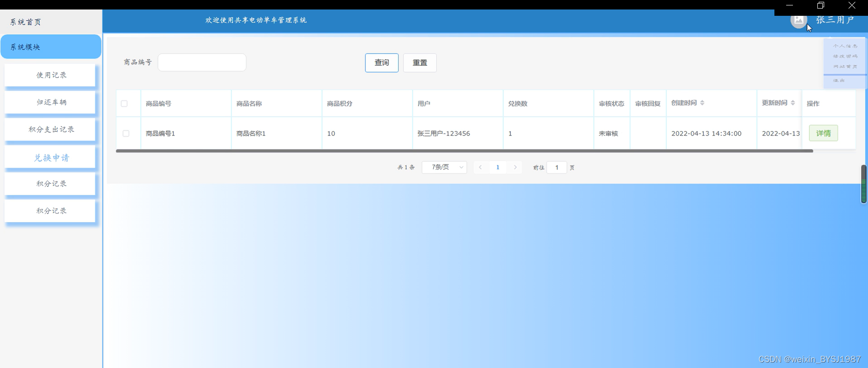Sort by 创建时间 using its sort arrows

[x=702, y=103]
